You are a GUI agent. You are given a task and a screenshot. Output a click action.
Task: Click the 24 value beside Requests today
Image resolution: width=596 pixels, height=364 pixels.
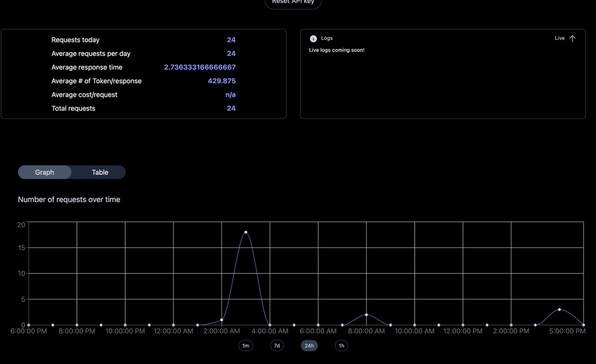pos(231,40)
